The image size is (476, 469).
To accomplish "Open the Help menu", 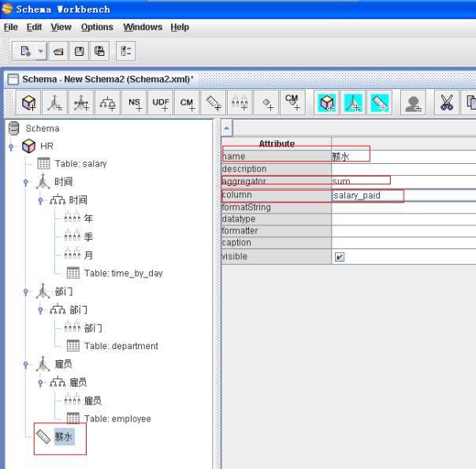I will pyautogui.click(x=180, y=27).
